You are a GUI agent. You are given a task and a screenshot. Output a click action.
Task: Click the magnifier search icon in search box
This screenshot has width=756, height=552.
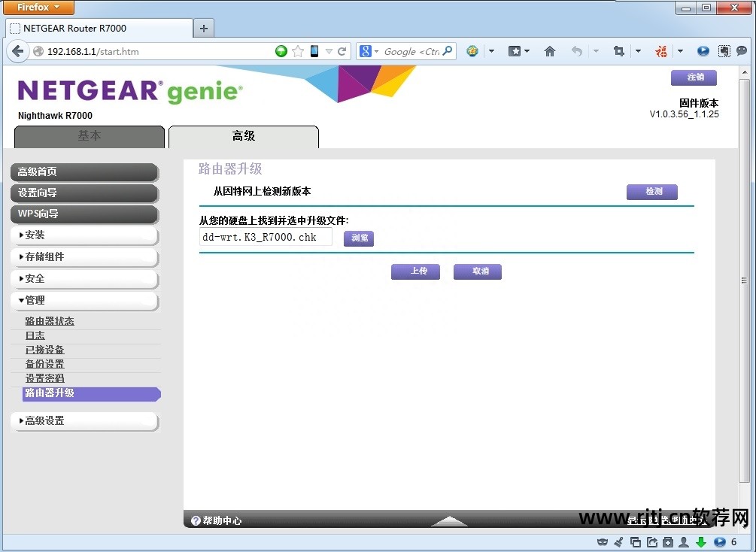(448, 50)
